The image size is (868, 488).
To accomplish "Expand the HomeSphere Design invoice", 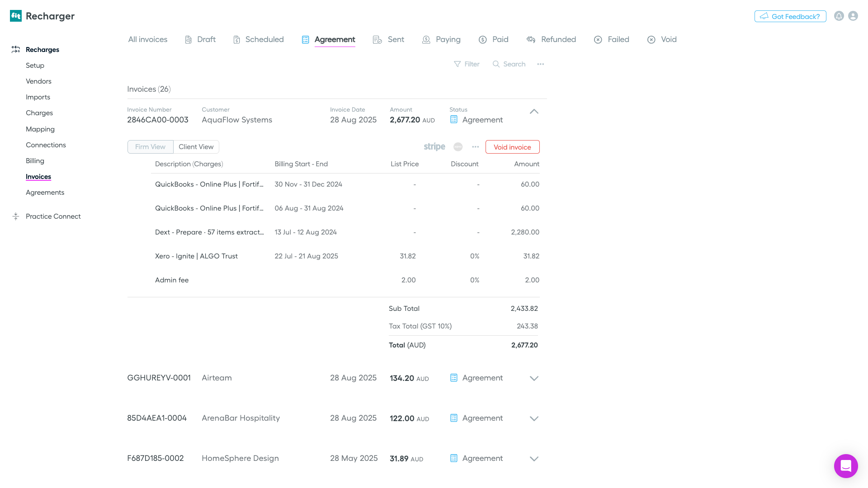I will tap(534, 459).
